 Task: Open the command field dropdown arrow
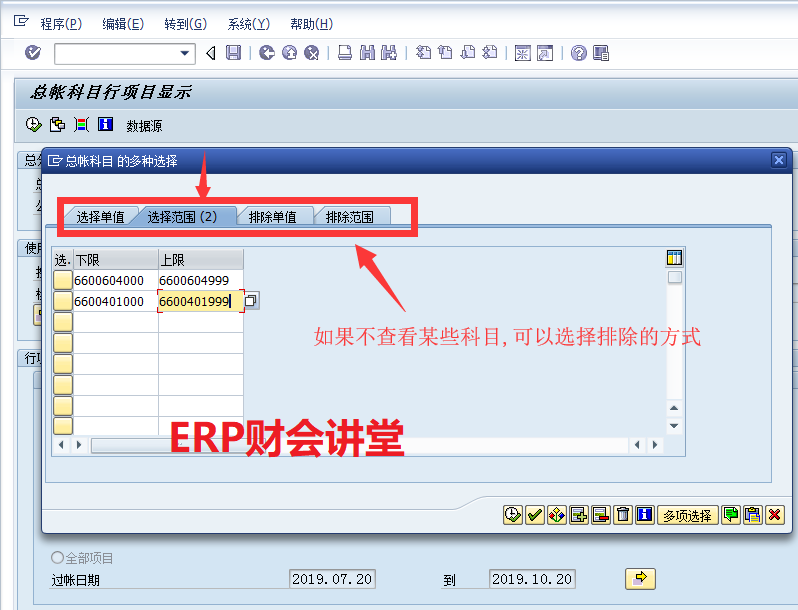185,53
